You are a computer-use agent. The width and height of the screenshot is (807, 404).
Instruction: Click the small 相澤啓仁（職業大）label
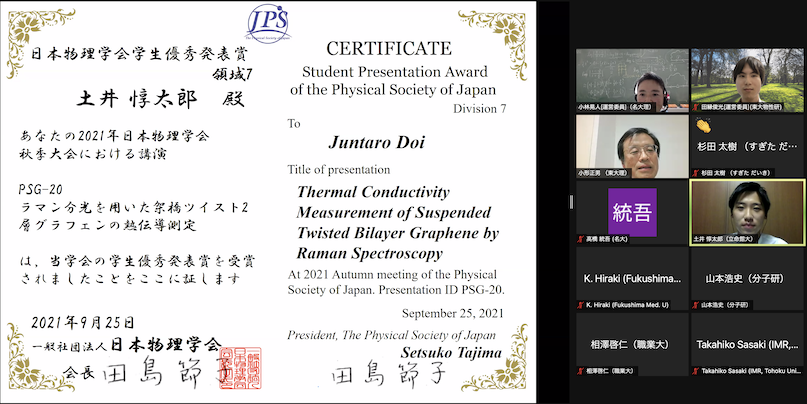click(609, 371)
